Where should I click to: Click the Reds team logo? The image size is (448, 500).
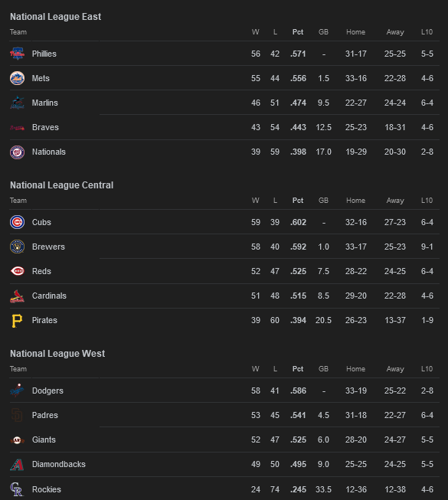[17, 271]
